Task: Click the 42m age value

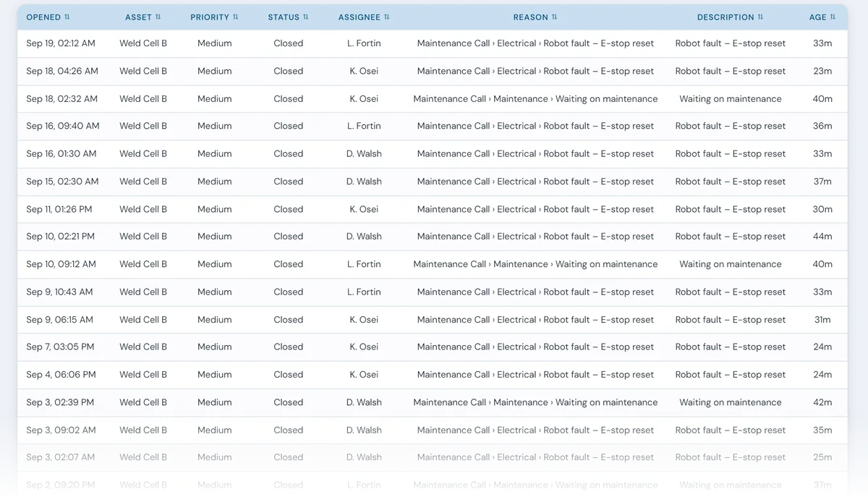Action: point(822,402)
